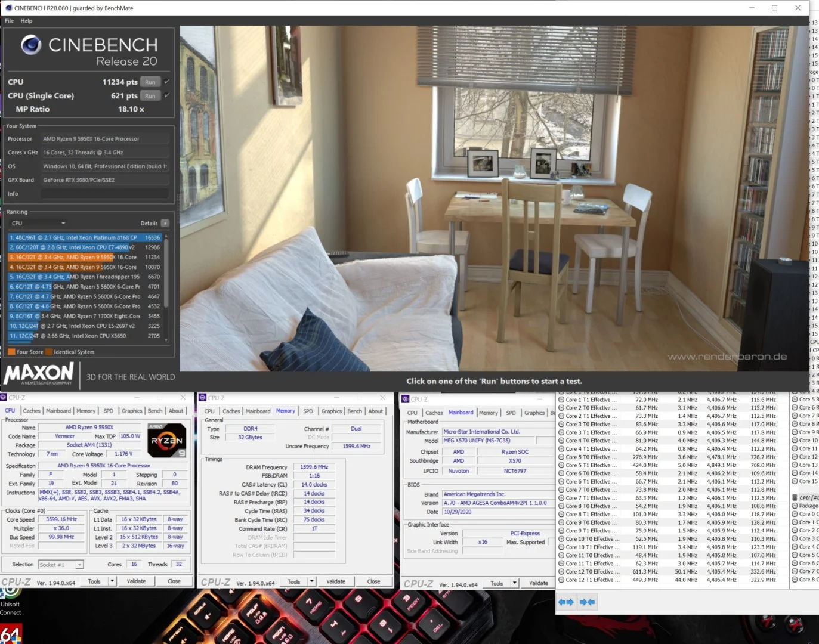Toggle the CPU (Single Core) test checkbox

pyautogui.click(x=167, y=95)
